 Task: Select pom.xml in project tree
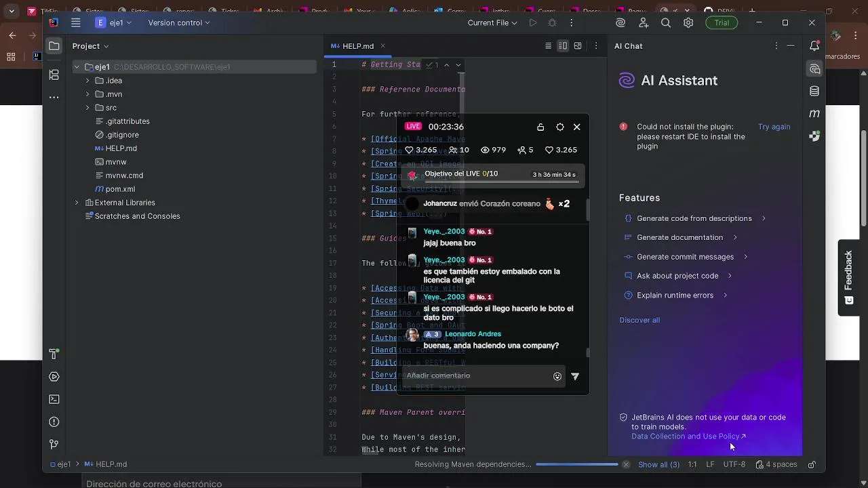click(x=115, y=189)
